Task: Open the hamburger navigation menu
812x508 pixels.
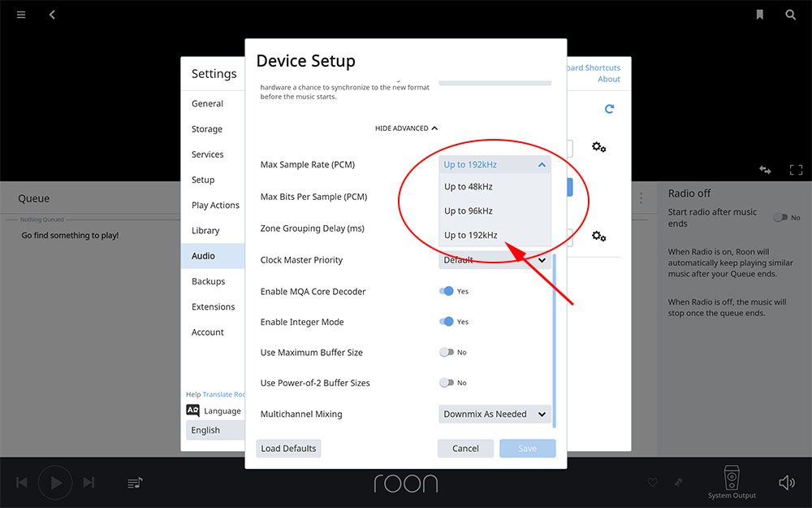Action: pyautogui.click(x=21, y=15)
